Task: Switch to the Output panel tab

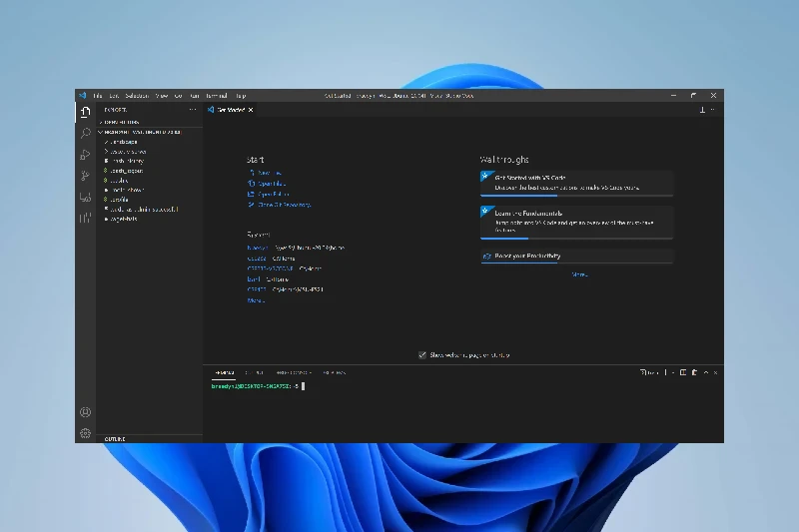Action: [255, 372]
